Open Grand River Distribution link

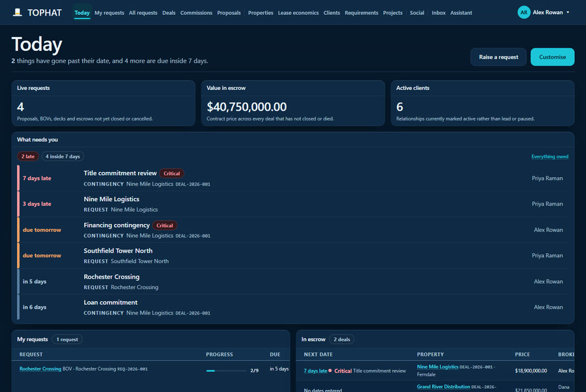click(443, 387)
